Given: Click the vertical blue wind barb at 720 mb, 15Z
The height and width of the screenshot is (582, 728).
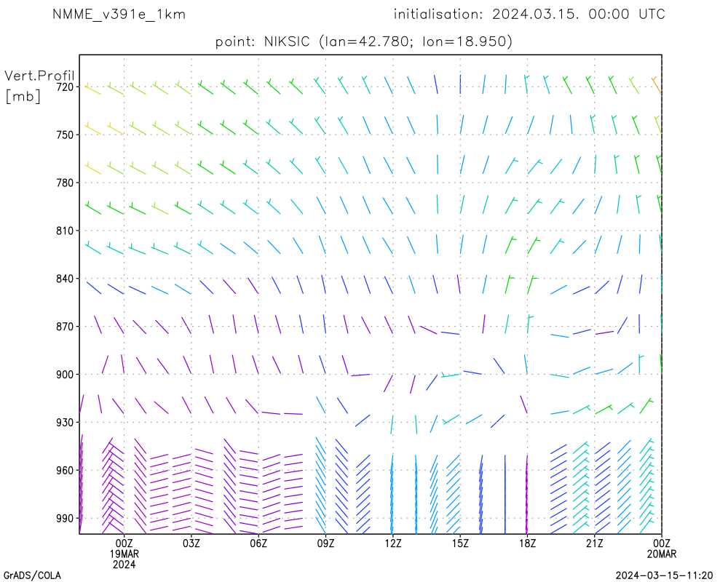Looking at the screenshot, I should [x=460, y=84].
